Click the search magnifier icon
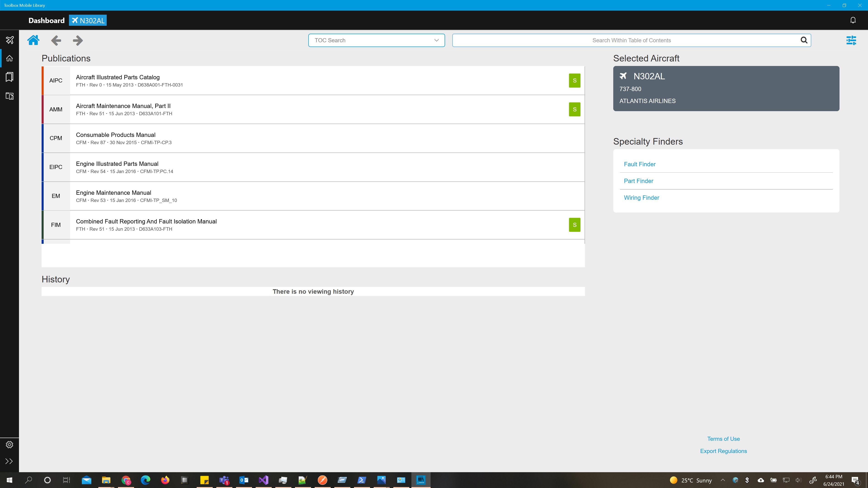This screenshot has height=488, width=868. 804,40
